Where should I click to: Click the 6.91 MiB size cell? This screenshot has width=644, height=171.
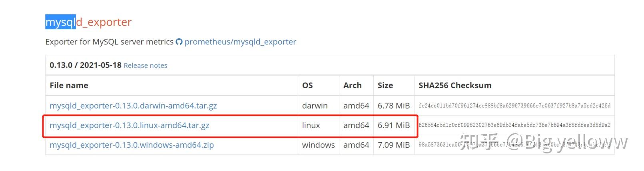click(x=394, y=125)
